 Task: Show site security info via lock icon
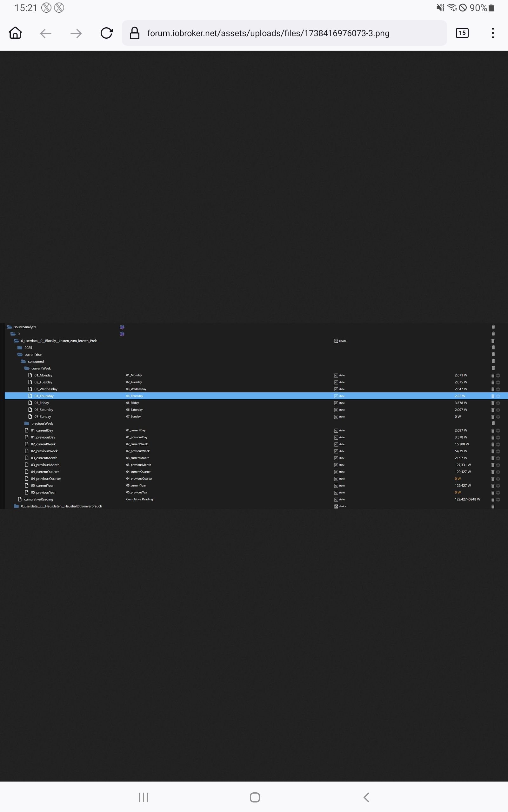pos(134,33)
